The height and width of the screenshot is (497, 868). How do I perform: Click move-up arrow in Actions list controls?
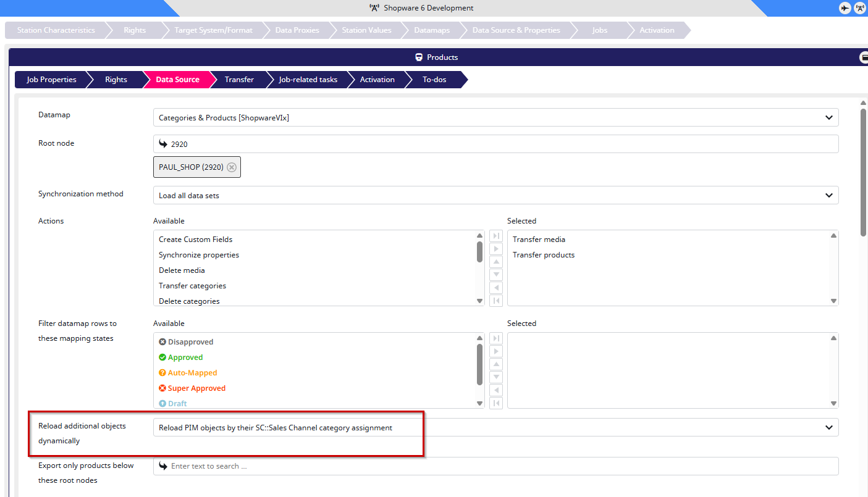point(496,262)
